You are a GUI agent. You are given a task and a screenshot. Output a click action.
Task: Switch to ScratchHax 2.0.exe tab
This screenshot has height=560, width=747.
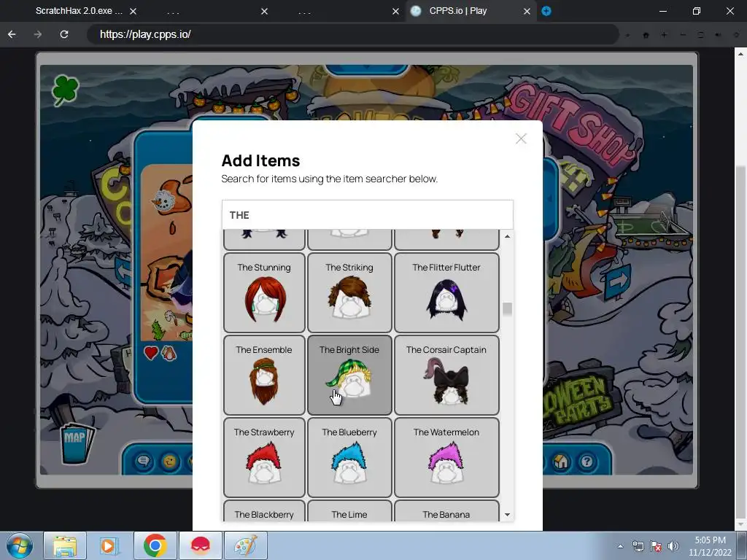[79, 11]
